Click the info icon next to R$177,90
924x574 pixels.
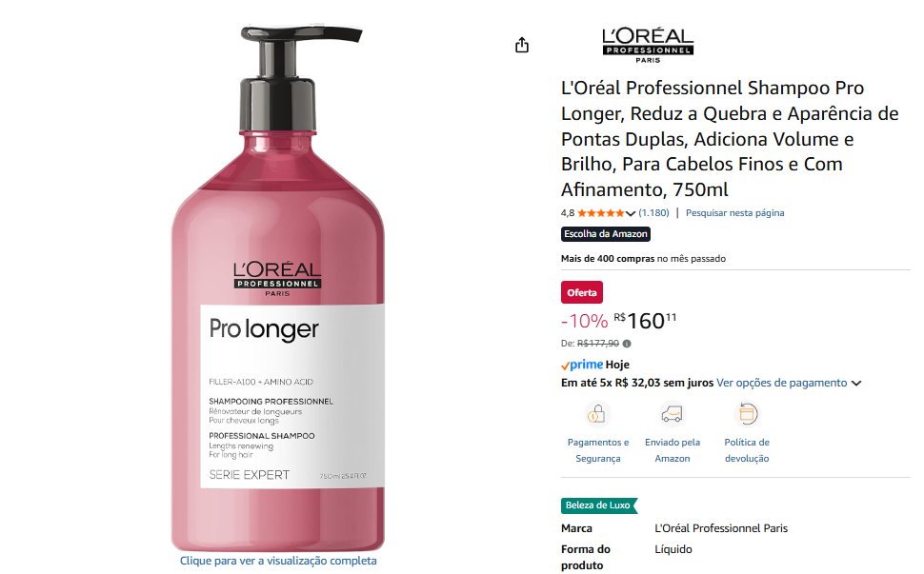pos(627,344)
